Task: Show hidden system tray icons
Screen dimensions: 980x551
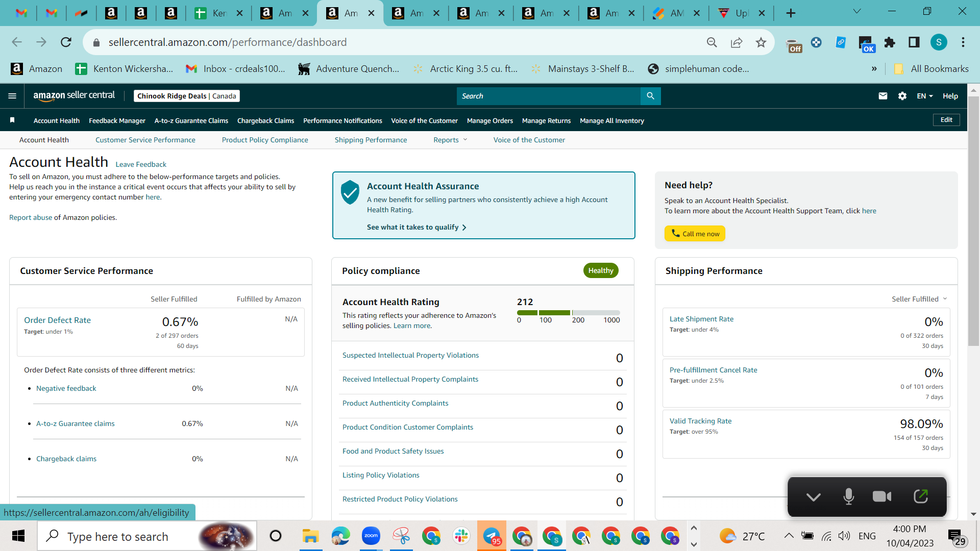Action: pos(789,536)
